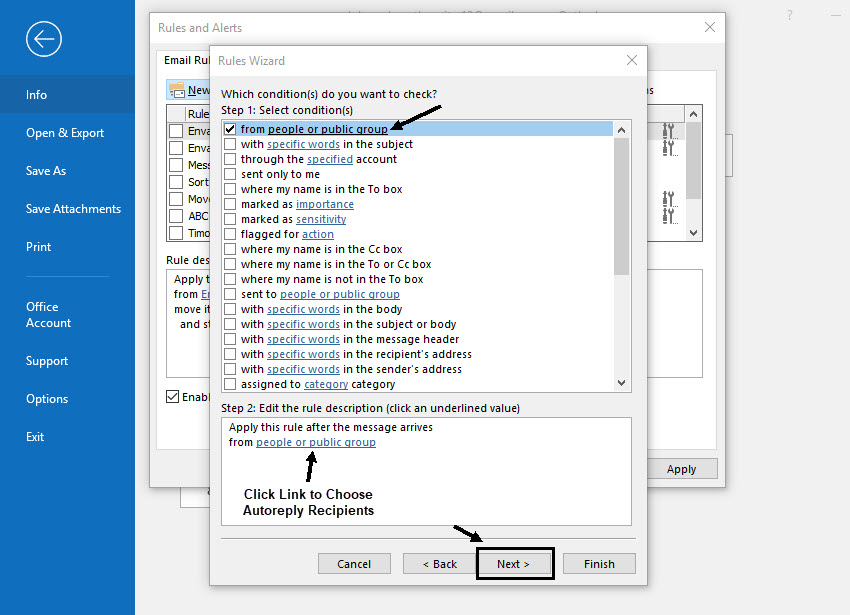Click conditions list scroll up arrow
The height and width of the screenshot is (615, 850).
pyautogui.click(x=622, y=130)
